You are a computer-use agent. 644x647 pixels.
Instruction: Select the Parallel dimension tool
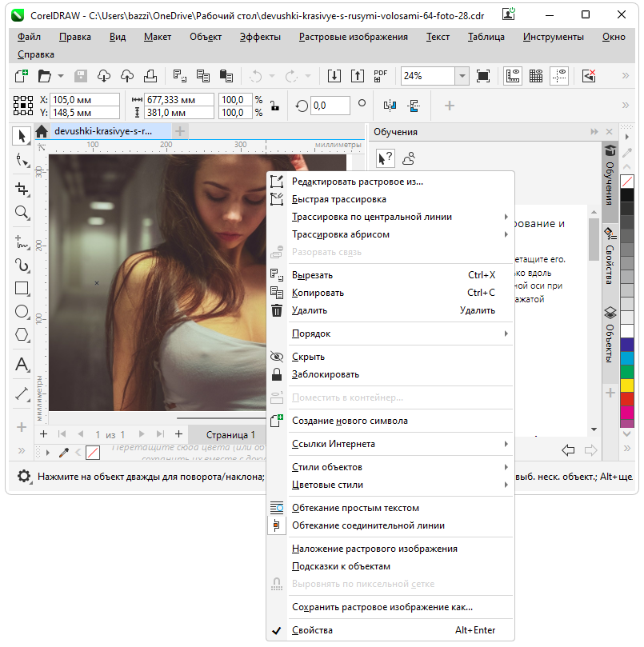pyautogui.click(x=22, y=394)
